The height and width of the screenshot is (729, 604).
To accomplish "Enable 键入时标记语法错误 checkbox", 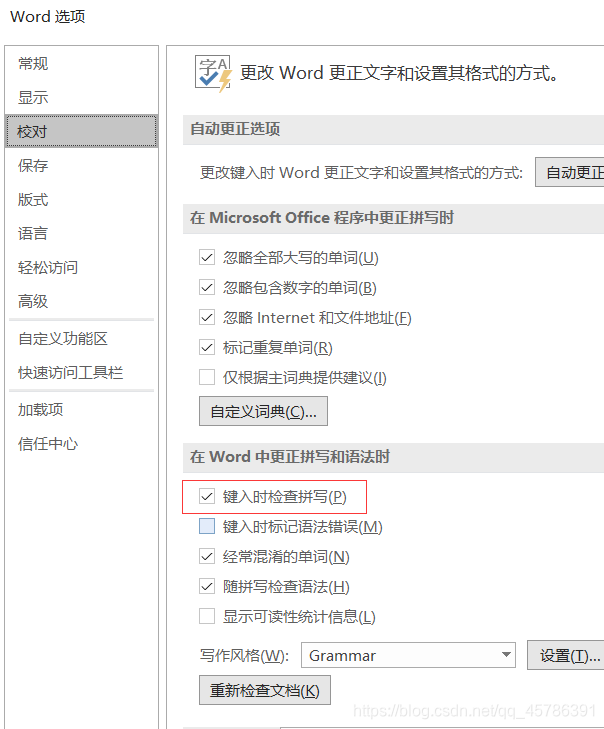I will tap(207, 526).
